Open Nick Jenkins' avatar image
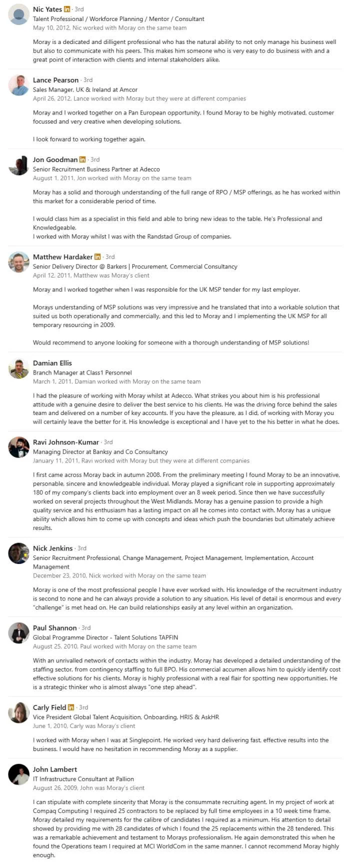The height and width of the screenshot is (868, 352). pyautogui.click(x=19, y=553)
